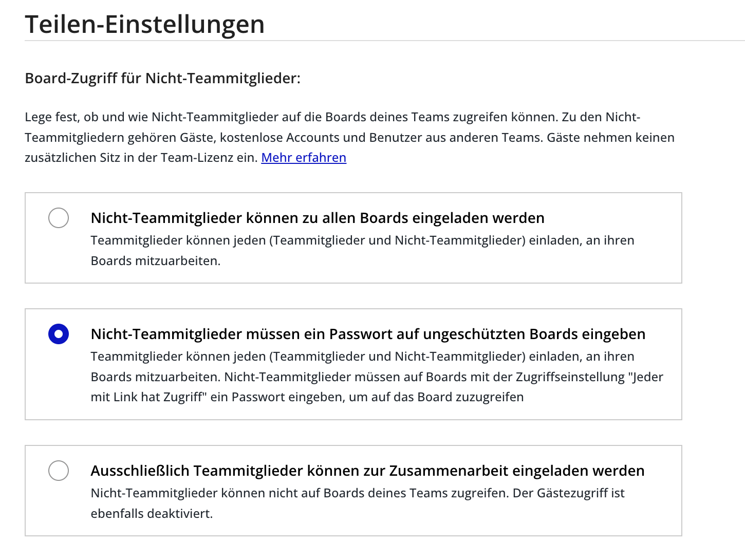Click the 'Teilen-Einstellungen' heading

click(x=145, y=24)
